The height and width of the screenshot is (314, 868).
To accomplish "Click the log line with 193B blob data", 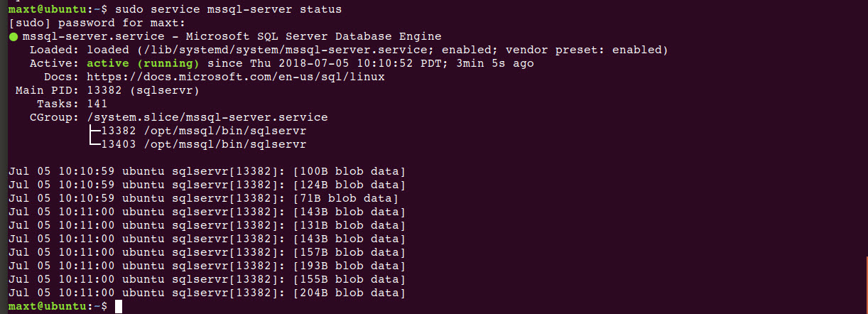I will [207, 266].
